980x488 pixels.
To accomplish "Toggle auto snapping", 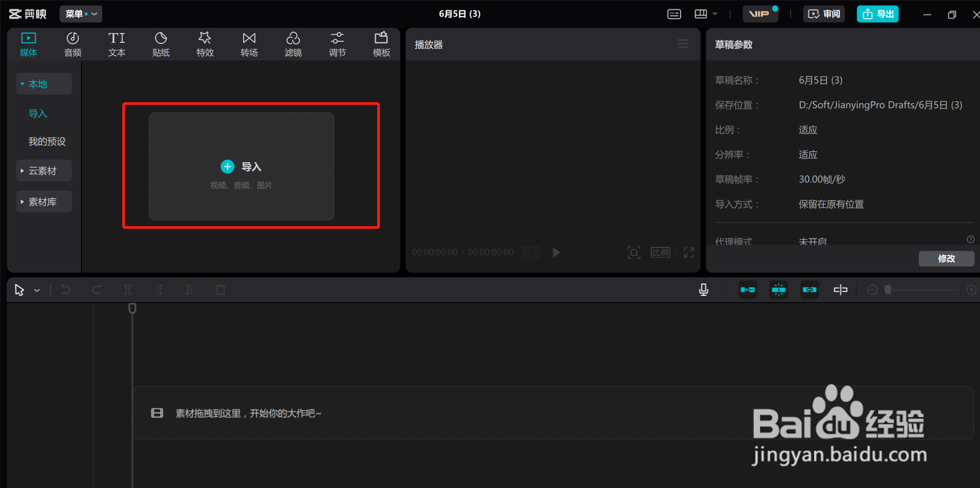I will tap(779, 290).
